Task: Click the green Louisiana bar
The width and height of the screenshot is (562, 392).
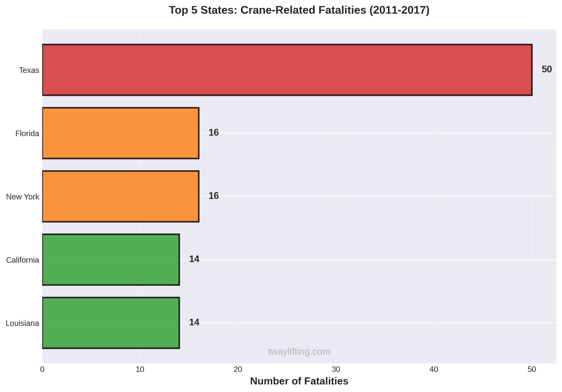Action: (x=111, y=323)
